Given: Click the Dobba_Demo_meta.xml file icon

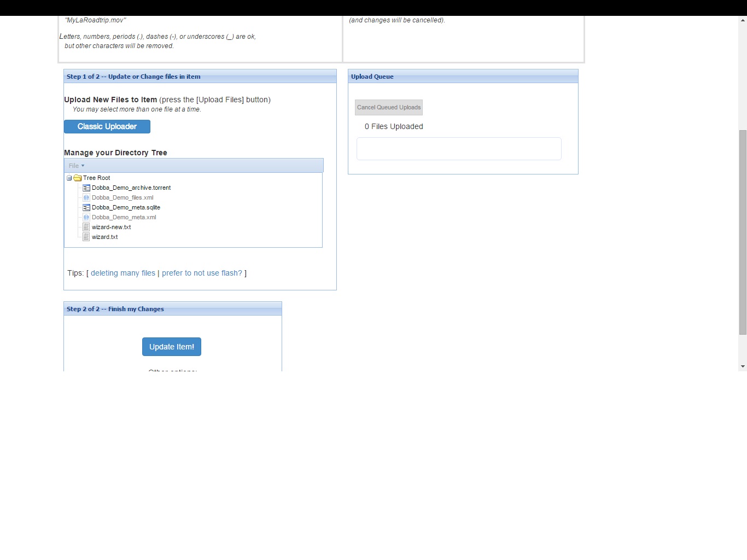Looking at the screenshot, I should (86, 218).
